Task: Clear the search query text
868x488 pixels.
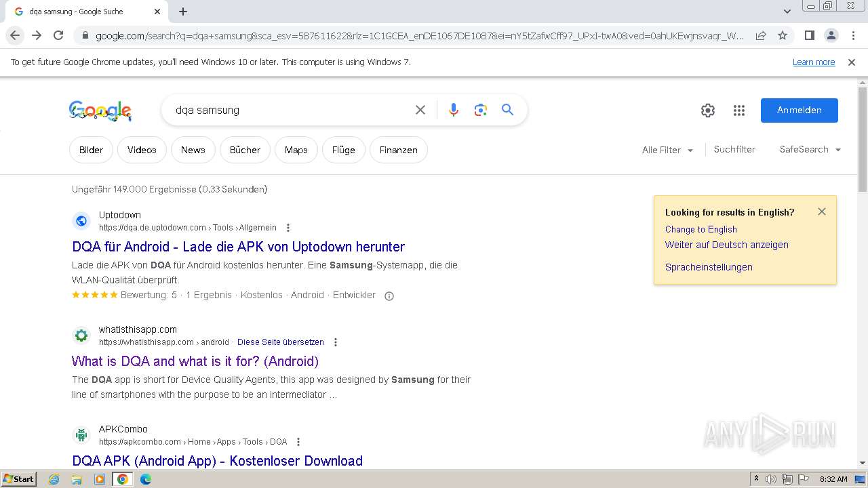Action: pos(420,110)
